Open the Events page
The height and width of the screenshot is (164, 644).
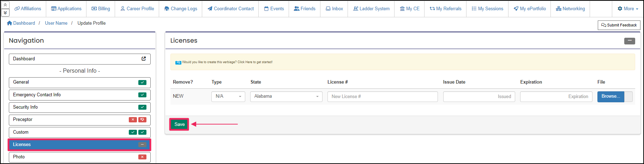(x=274, y=8)
